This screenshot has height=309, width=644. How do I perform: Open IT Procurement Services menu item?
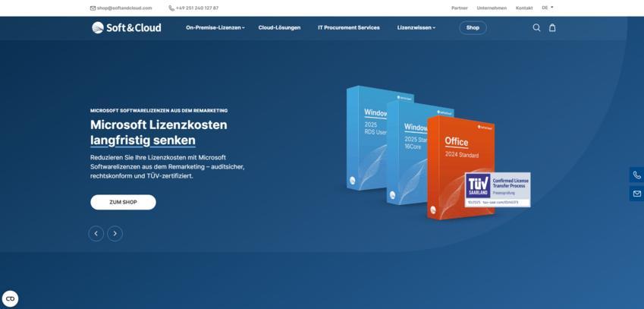(x=349, y=27)
